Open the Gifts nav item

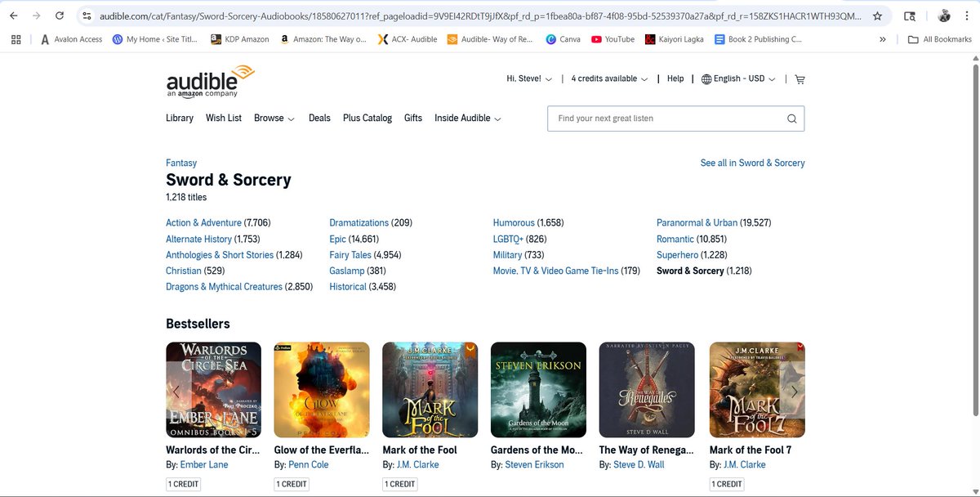click(x=413, y=118)
